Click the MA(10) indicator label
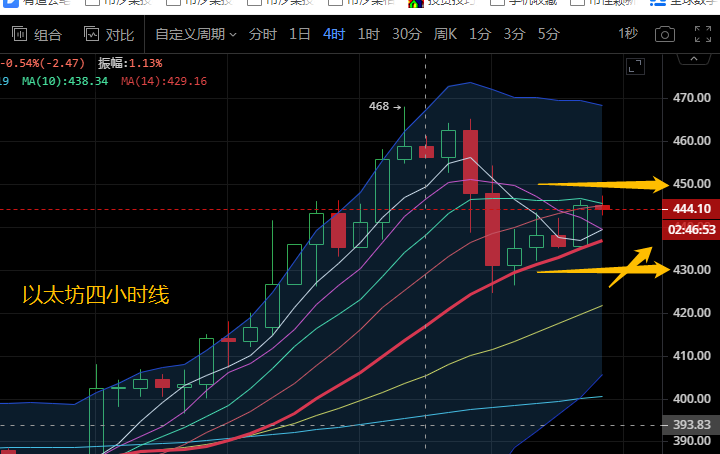This screenshot has height=454, width=720. 65,80
